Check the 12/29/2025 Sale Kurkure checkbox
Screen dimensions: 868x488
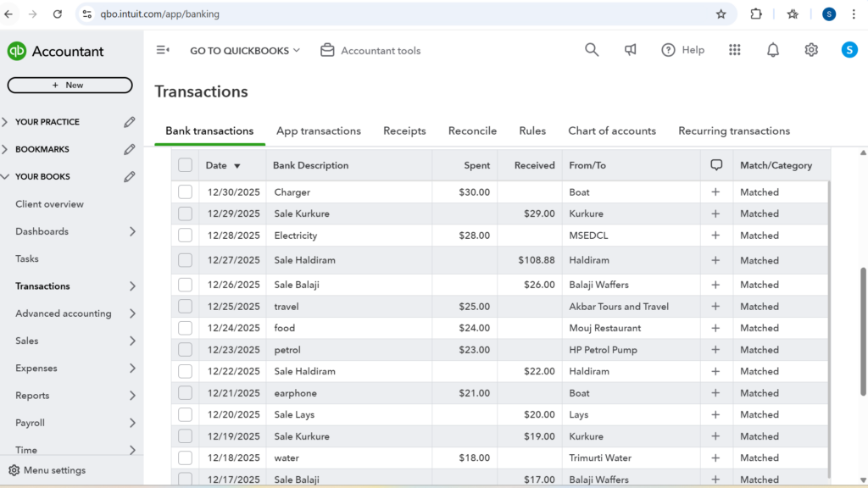click(185, 213)
